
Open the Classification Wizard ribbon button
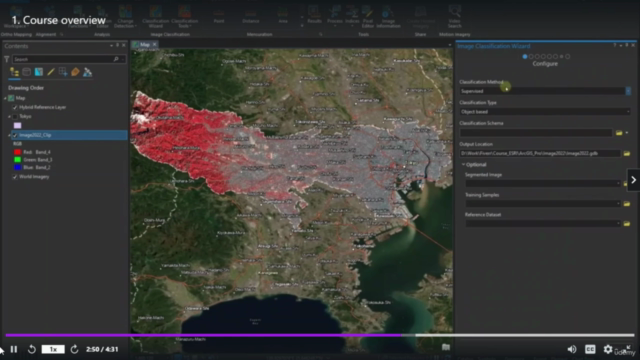click(156, 16)
